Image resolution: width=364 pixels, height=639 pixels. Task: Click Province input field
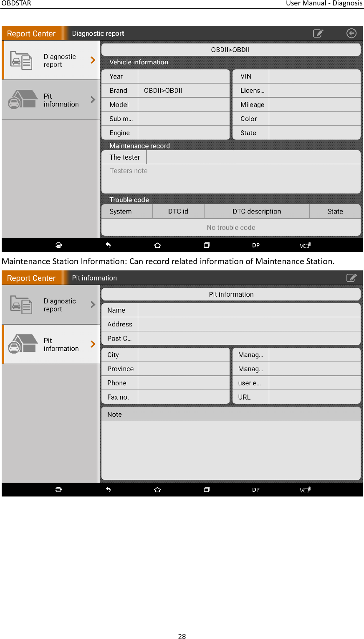point(184,369)
